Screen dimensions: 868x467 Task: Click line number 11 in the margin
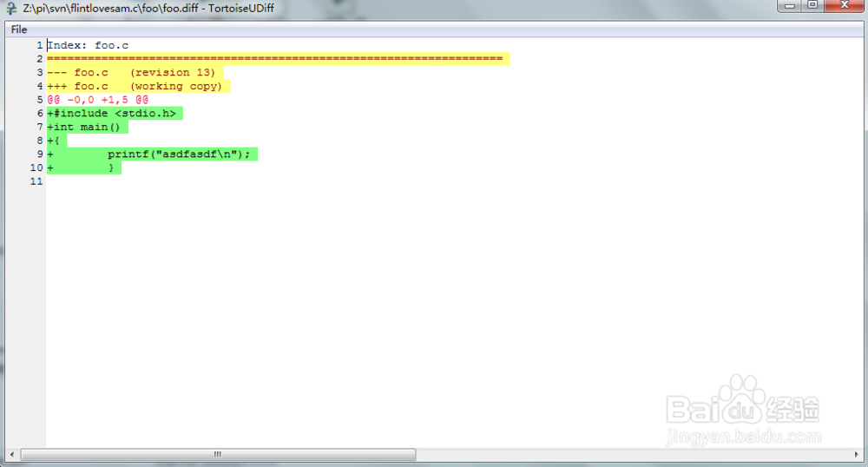(36, 181)
